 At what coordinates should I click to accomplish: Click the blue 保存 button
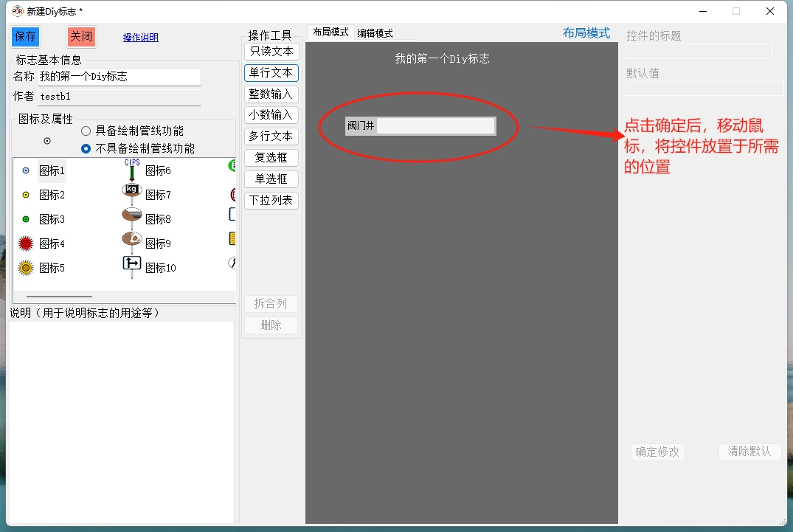[25, 37]
